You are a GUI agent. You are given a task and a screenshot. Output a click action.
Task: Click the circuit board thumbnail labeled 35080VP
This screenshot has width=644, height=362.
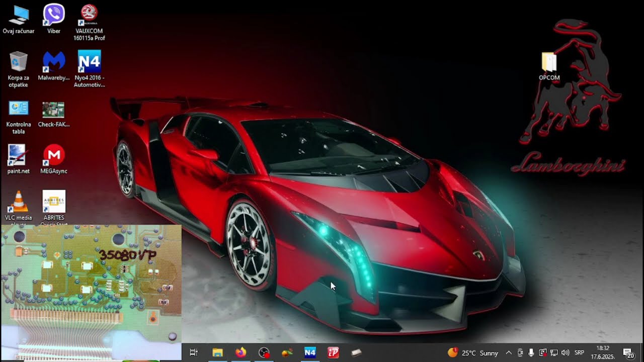[x=91, y=293]
